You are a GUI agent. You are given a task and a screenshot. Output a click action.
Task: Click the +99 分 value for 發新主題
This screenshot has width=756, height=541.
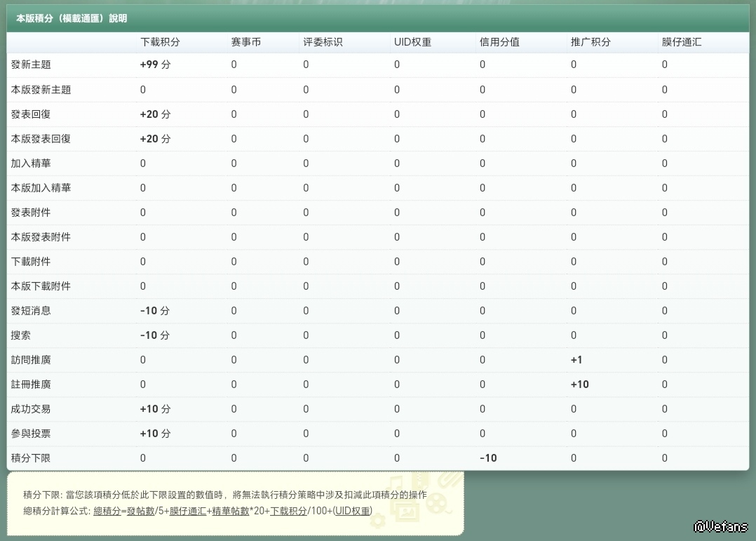(x=155, y=65)
